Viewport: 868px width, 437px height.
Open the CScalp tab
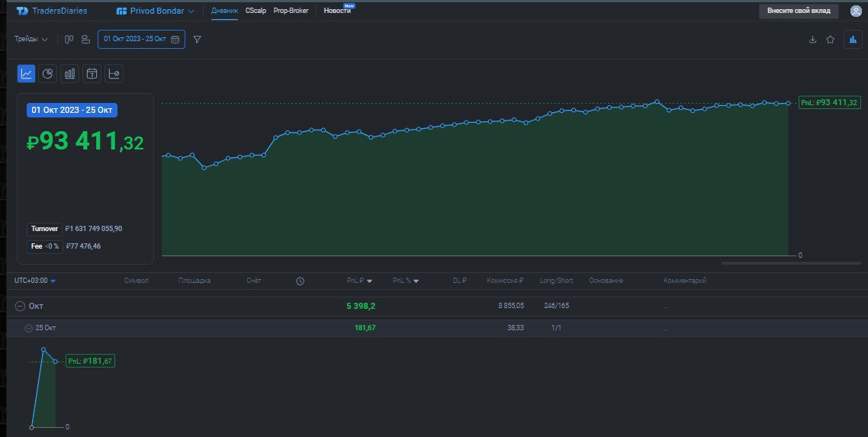pos(256,11)
